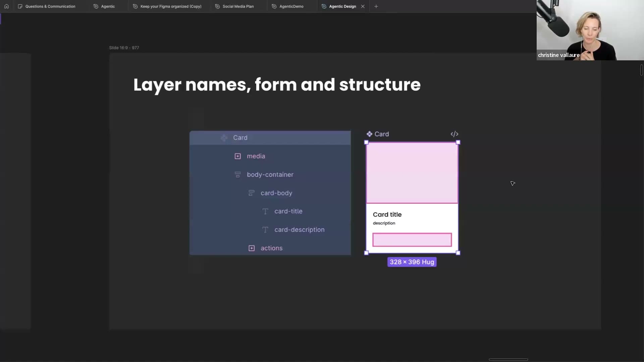The width and height of the screenshot is (644, 362).
Task: Open the AgenticDemo tab
Action: pyautogui.click(x=288, y=6)
